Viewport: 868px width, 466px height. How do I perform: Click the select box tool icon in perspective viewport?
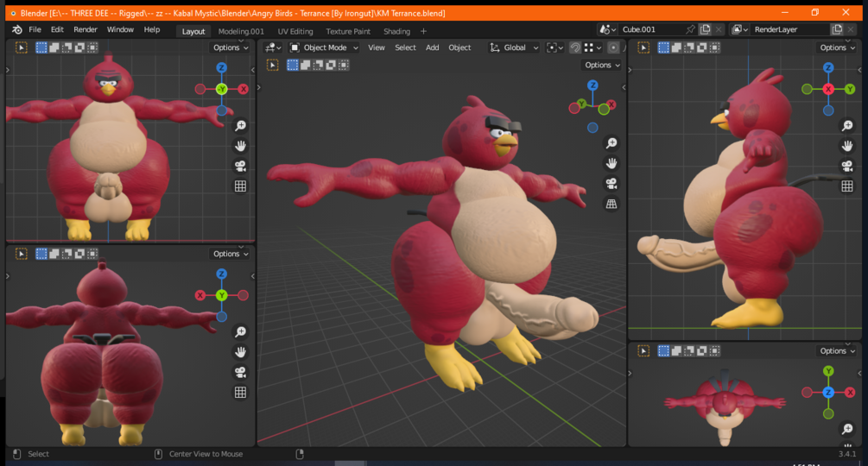[x=273, y=66]
